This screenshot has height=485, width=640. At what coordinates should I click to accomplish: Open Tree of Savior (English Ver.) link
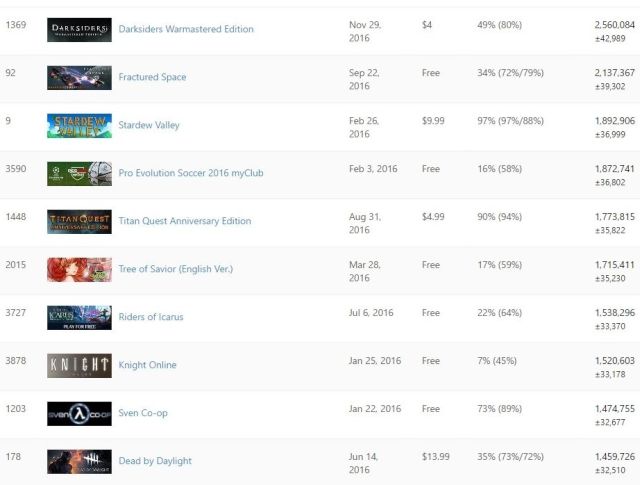[x=176, y=270]
